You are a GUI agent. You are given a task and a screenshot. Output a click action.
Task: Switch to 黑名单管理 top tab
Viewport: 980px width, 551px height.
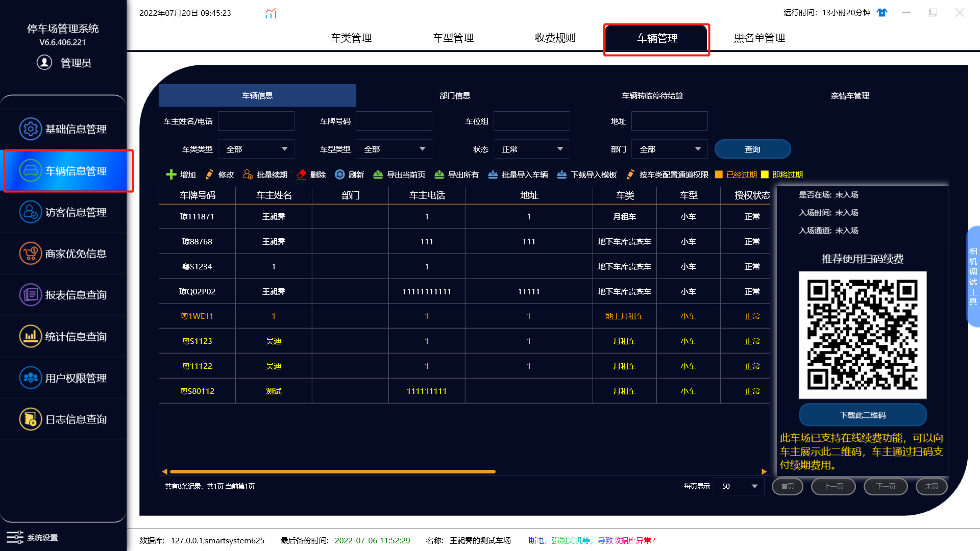(x=759, y=38)
